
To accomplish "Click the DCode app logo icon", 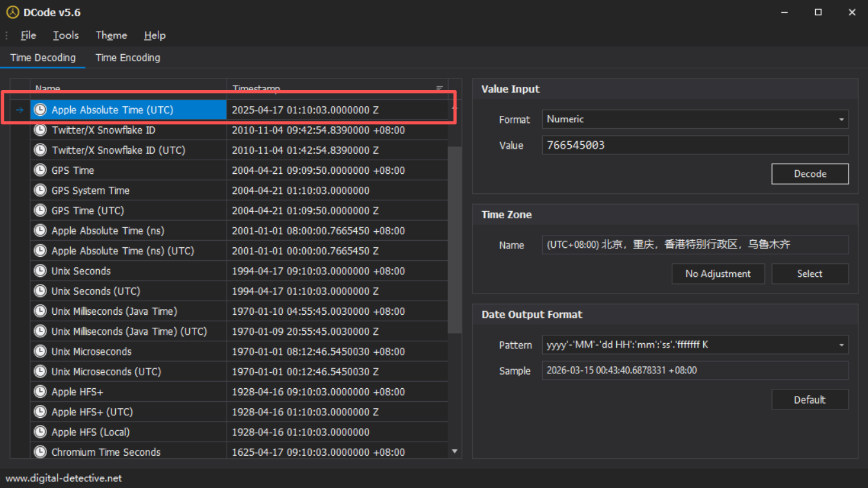I will click(x=12, y=12).
